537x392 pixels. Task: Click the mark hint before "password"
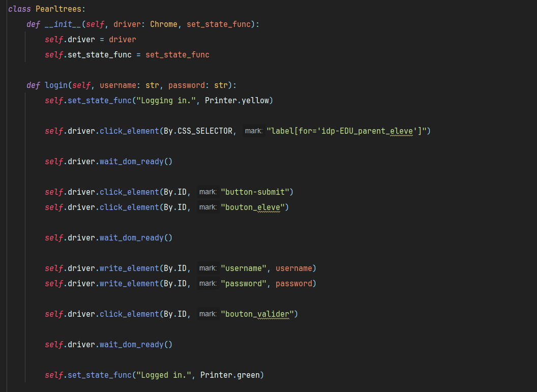coord(208,284)
